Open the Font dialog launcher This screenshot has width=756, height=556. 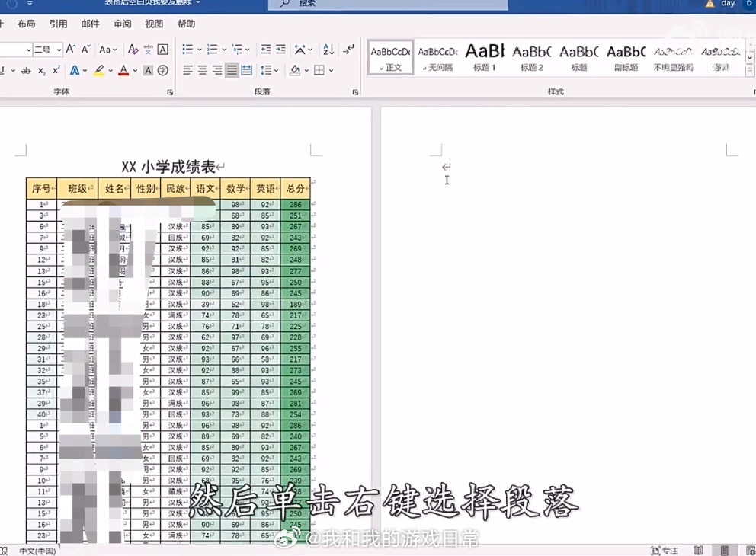[170, 92]
